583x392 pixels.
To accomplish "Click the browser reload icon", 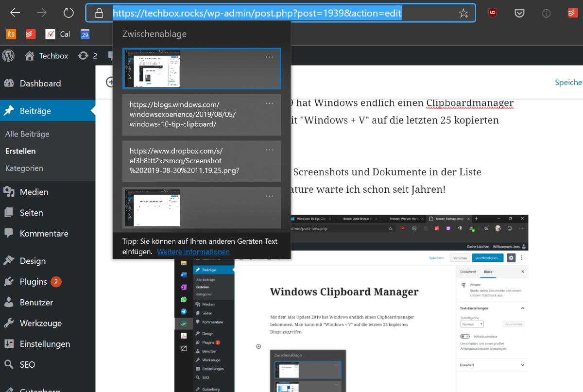I will point(69,13).
